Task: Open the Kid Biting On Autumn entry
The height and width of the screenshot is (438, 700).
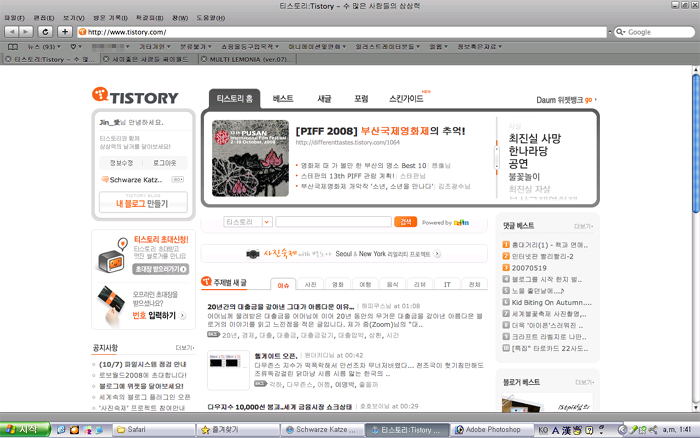Action: click(x=551, y=302)
